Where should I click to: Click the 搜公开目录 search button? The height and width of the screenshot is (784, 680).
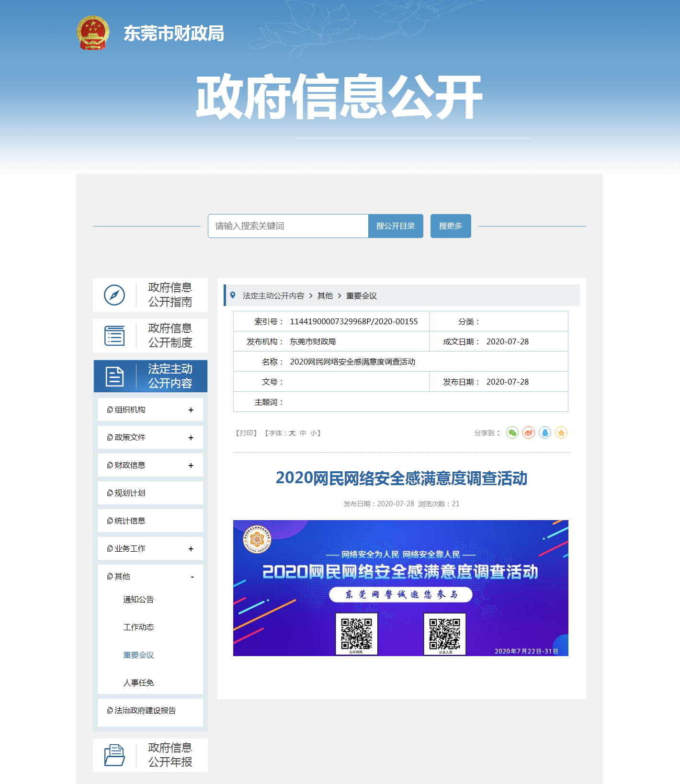[x=395, y=226]
